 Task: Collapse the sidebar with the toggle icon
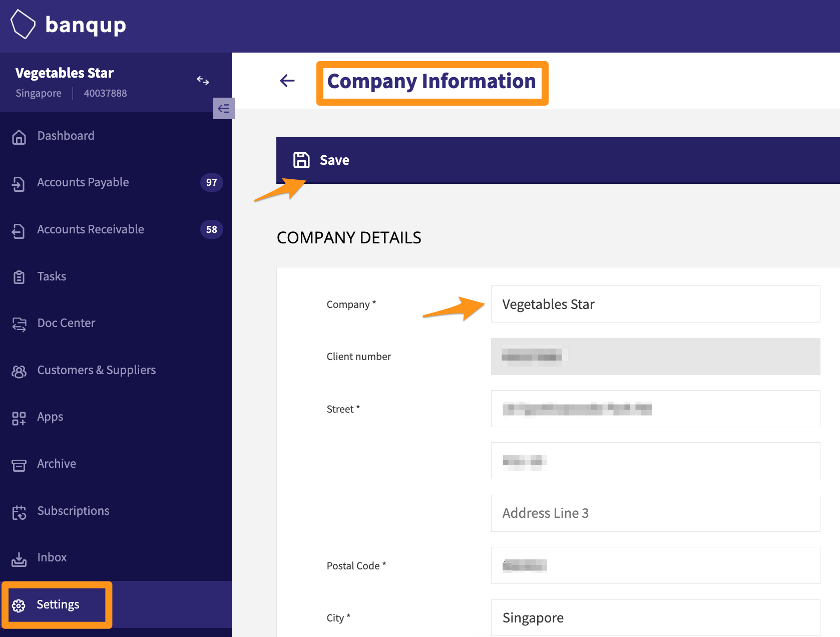coord(223,108)
